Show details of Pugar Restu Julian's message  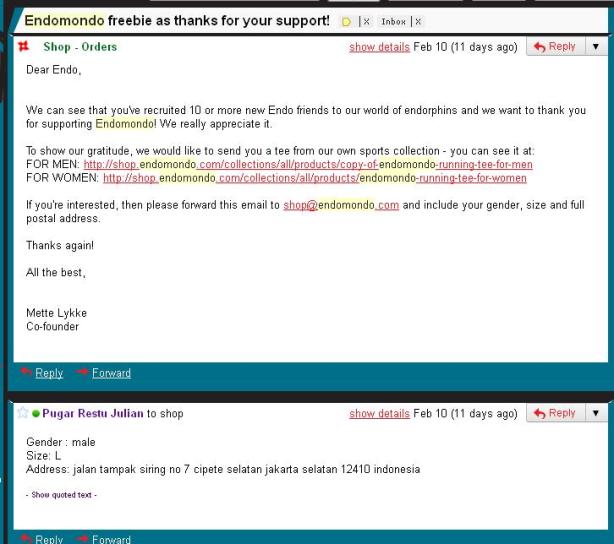[x=379, y=414]
